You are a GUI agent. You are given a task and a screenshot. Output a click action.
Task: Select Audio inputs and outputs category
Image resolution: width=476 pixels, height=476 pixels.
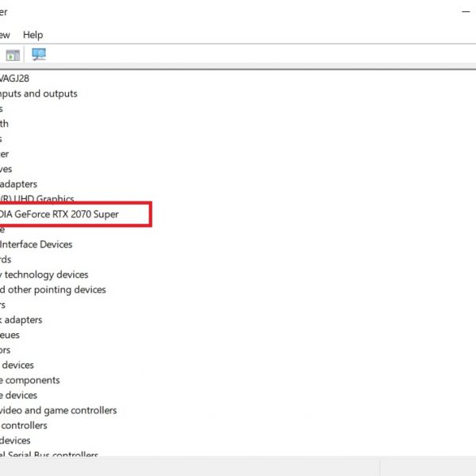(39, 94)
